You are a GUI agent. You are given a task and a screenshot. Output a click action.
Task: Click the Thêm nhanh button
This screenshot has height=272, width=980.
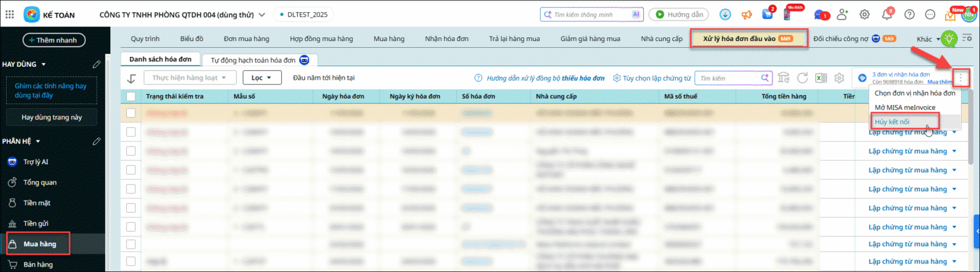54,40
